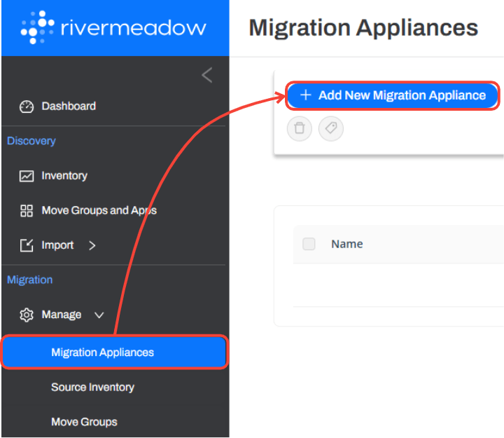
Task: Click the Manage gear icon
Action: (x=27, y=315)
